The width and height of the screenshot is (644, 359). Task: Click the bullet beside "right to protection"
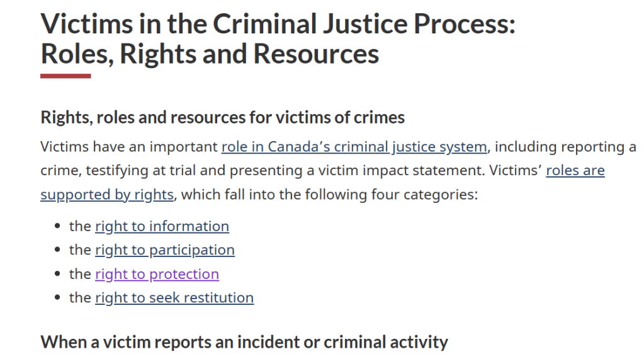click(58, 275)
